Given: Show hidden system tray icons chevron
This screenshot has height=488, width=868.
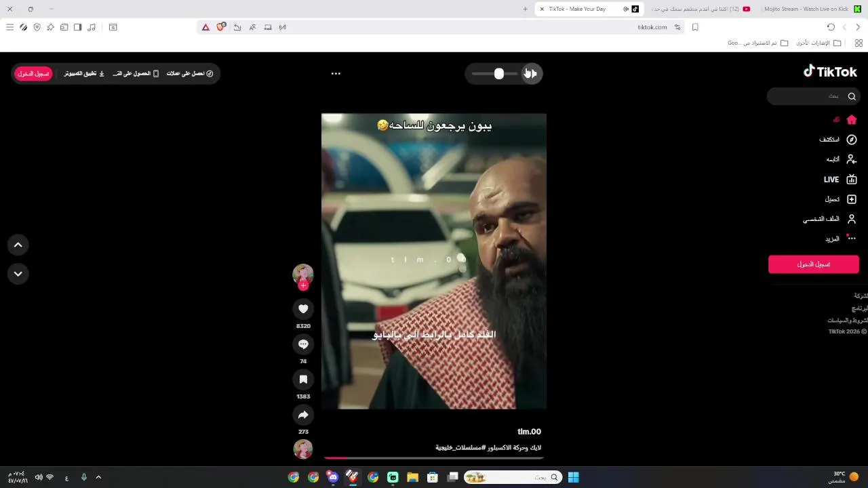Looking at the screenshot, I should click(x=98, y=477).
